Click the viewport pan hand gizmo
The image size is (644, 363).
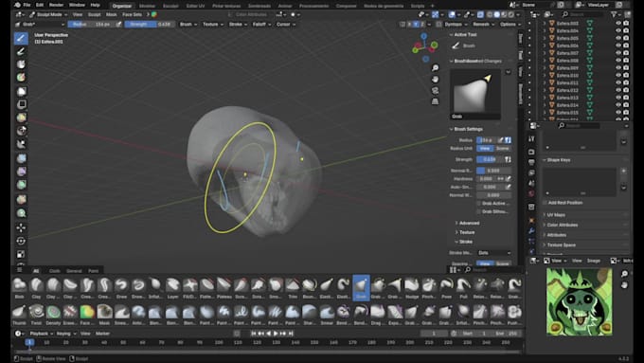tap(435, 79)
